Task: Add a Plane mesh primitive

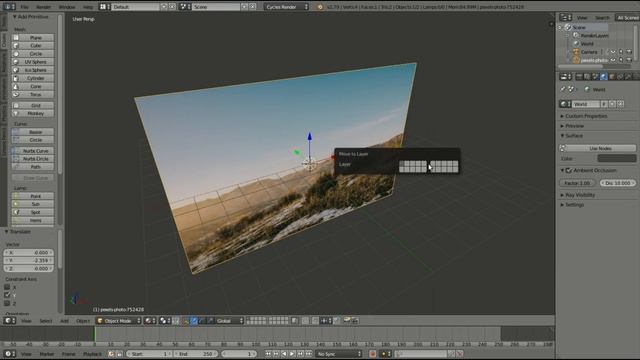Action: [33, 38]
